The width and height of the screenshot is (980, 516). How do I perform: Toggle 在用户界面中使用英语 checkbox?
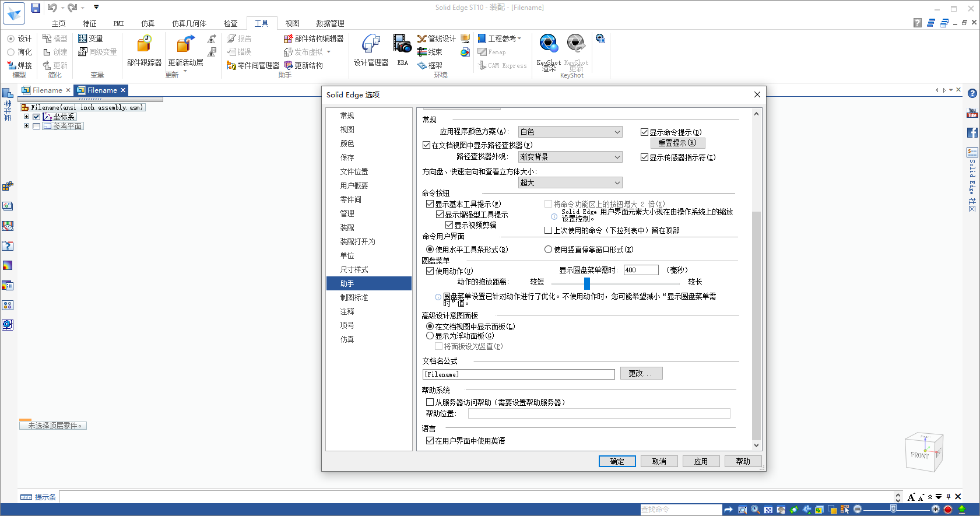(430, 441)
